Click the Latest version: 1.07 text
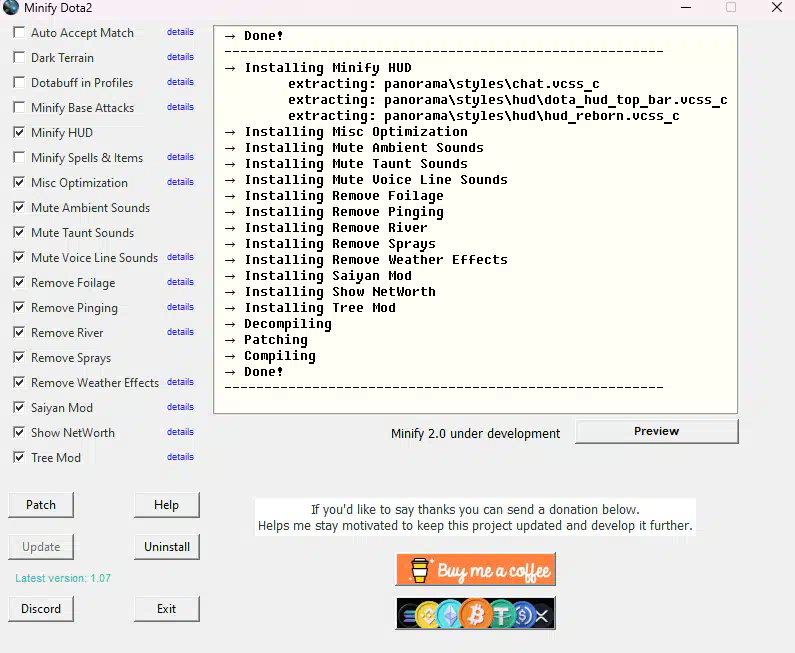Image resolution: width=795 pixels, height=653 pixels. tap(63, 578)
